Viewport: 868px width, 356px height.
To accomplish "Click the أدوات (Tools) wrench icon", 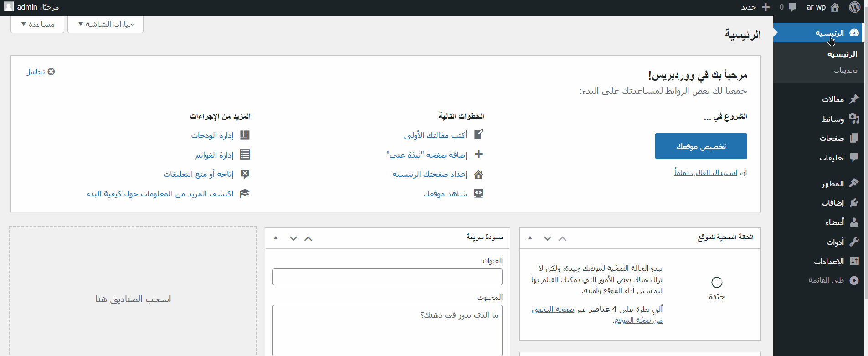I will tap(854, 242).
